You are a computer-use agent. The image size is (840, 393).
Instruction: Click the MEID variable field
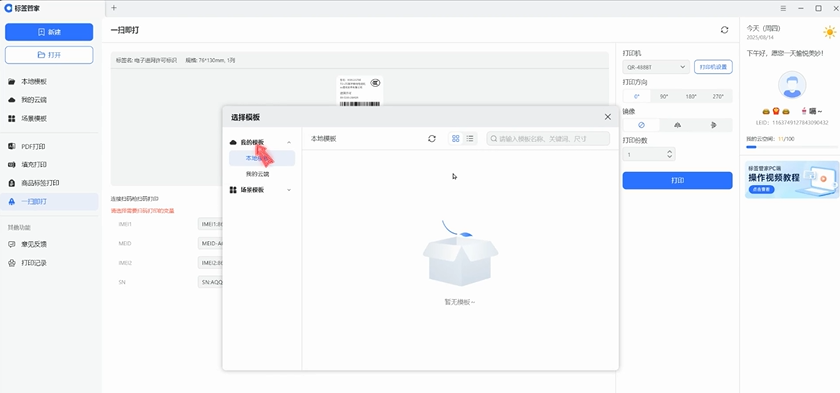point(210,243)
